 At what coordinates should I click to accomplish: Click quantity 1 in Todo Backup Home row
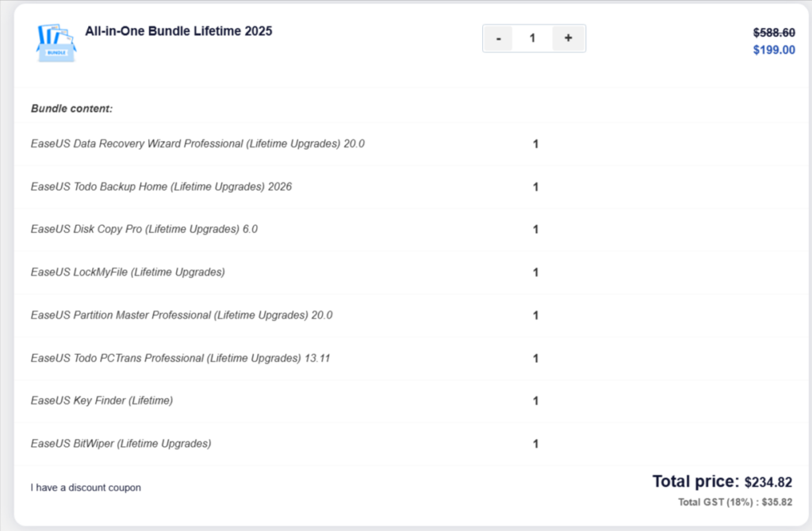pyautogui.click(x=535, y=187)
